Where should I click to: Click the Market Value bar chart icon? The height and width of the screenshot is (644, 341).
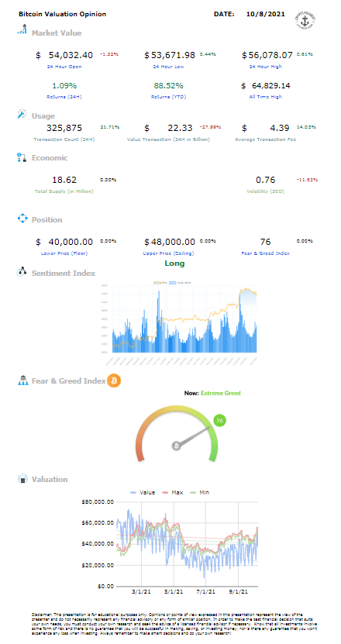22,29
